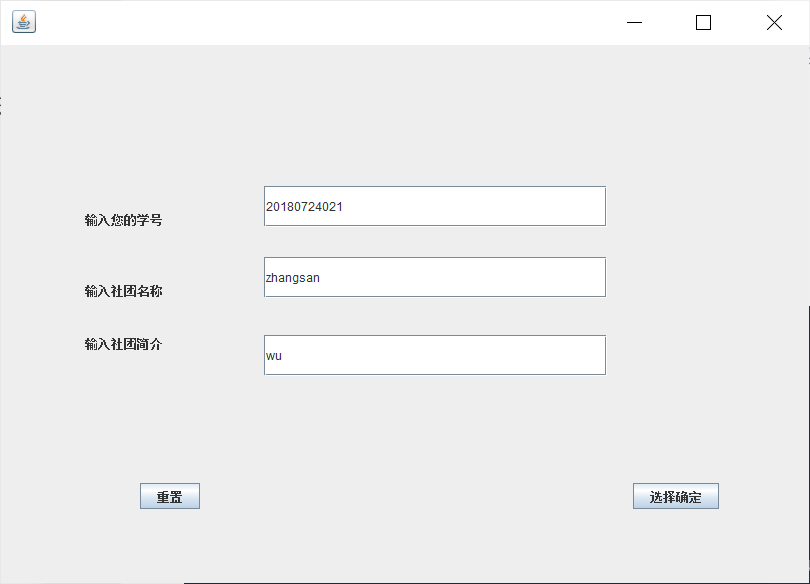Image resolution: width=810 pixels, height=584 pixels.
Task: Close the club registration window
Action: pyautogui.click(x=773, y=22)
